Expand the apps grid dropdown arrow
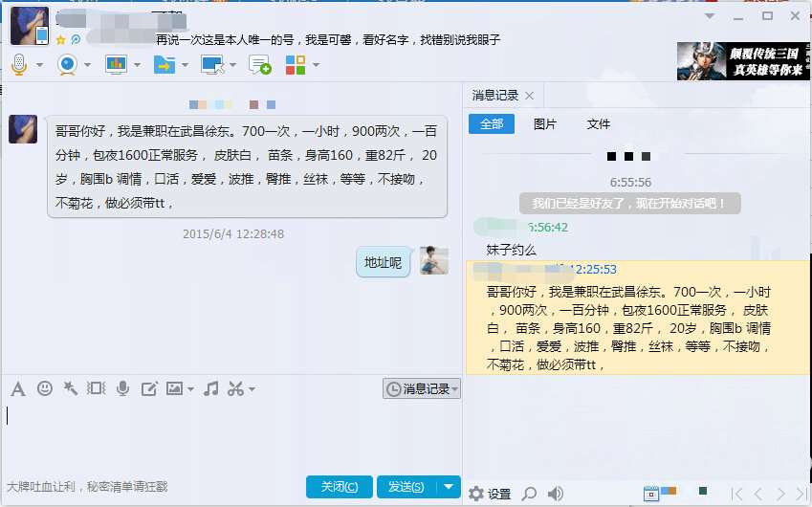The width and height of the screenshot is (812, 507). click(316, 65)
